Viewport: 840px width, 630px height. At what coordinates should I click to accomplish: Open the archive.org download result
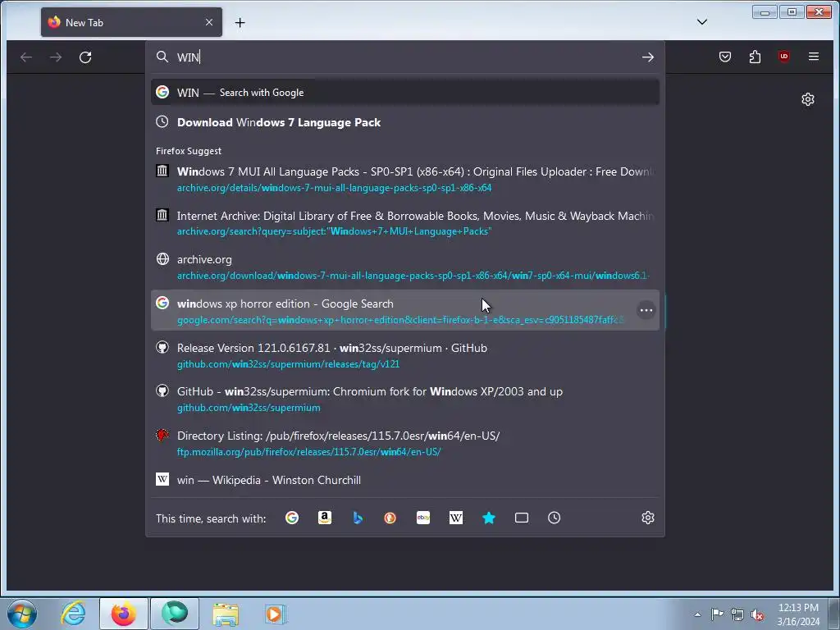point(405,267)
